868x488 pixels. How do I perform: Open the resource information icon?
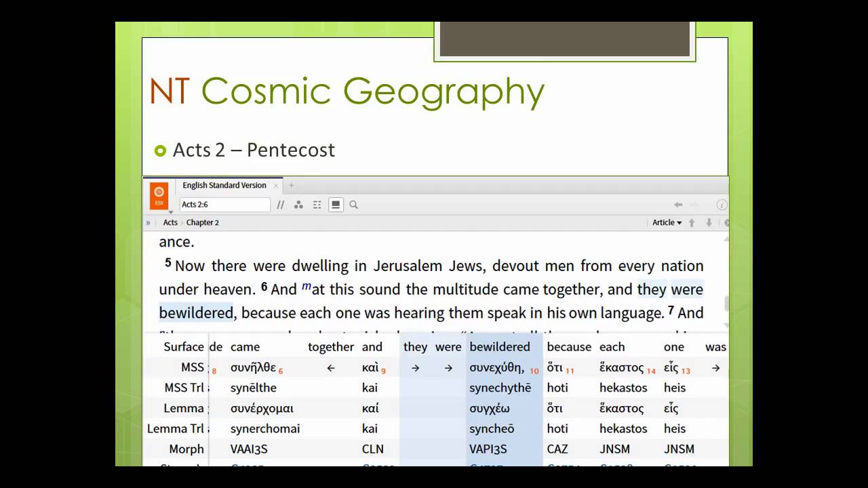pyautogui.click(x=722, y=205)
